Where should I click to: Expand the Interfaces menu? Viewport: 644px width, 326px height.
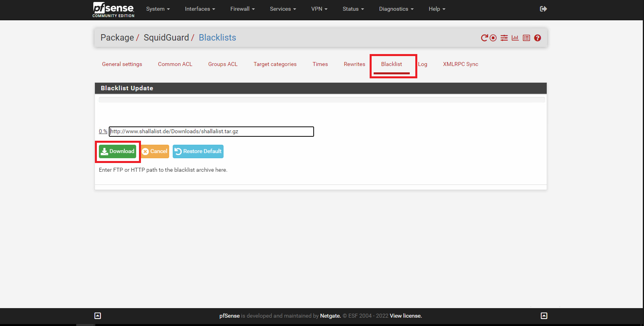point(200,9)
